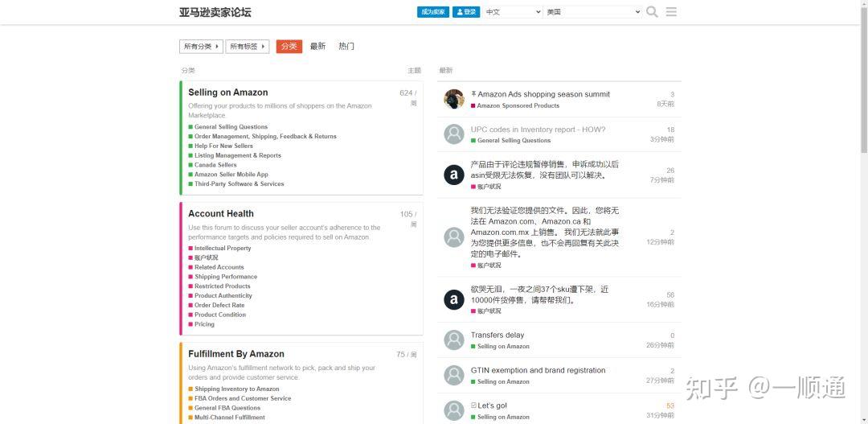The width and height of the screenshot is (868, 424).
Task: Open General Selling Questions subcategory under Selling on Amazon
Action: pos(231,127)
